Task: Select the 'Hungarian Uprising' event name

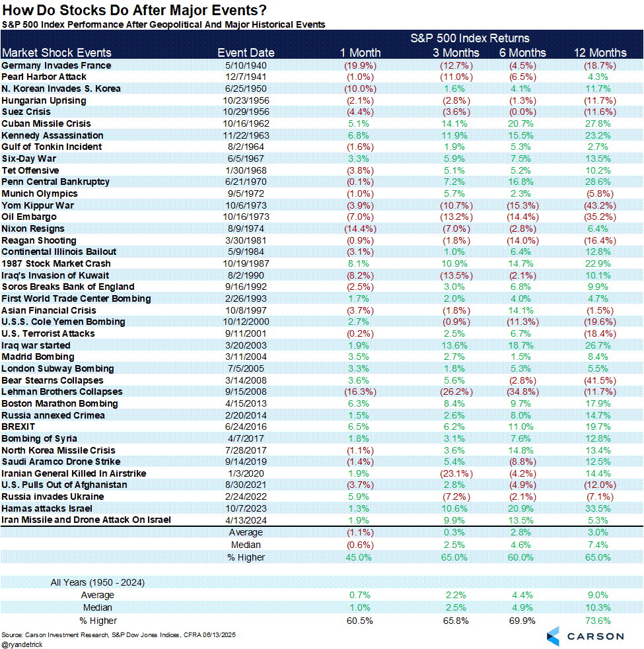Action: [x=44, y=100]
